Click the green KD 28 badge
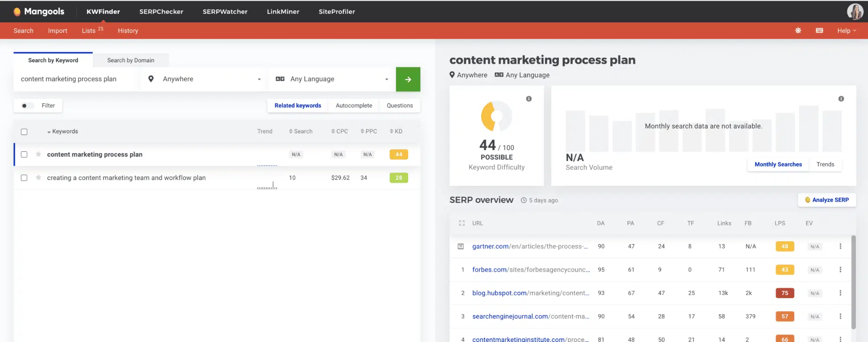The width and height of the screenshot is (868, 342). pos(399,178)
